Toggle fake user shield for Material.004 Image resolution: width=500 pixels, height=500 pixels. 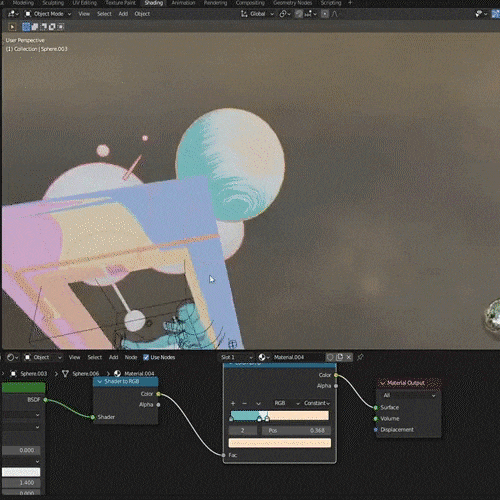tap(330, 357)
